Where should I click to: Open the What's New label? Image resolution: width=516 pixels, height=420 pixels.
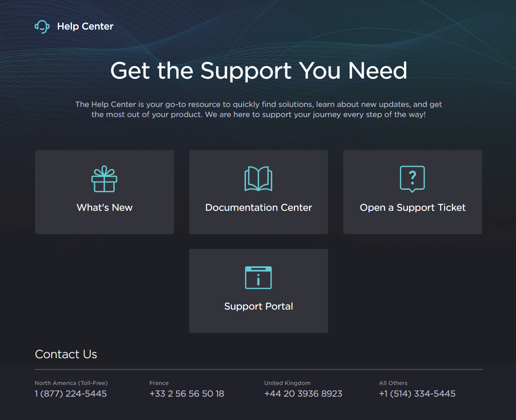104,208
